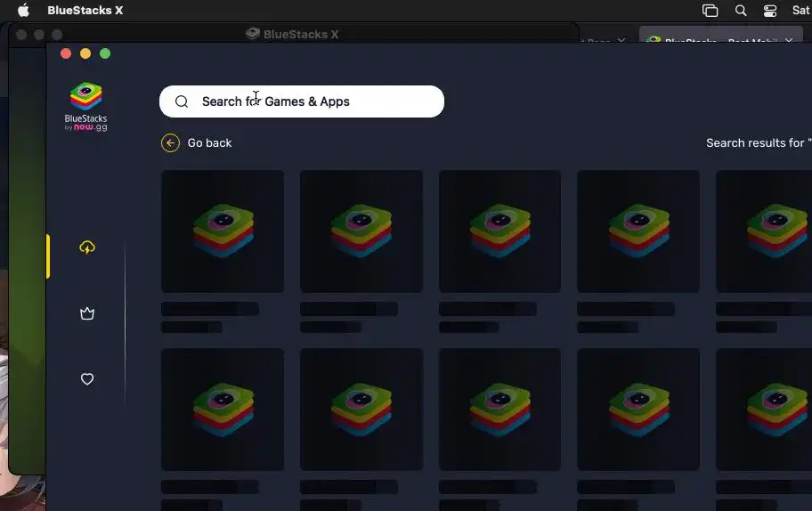Open the heart favorites sidebar section

87,379
